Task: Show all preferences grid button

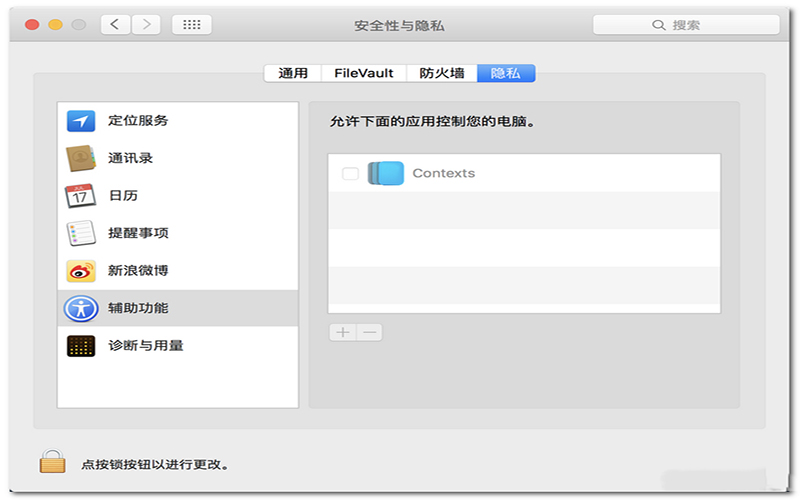Action: click(192, 24)
